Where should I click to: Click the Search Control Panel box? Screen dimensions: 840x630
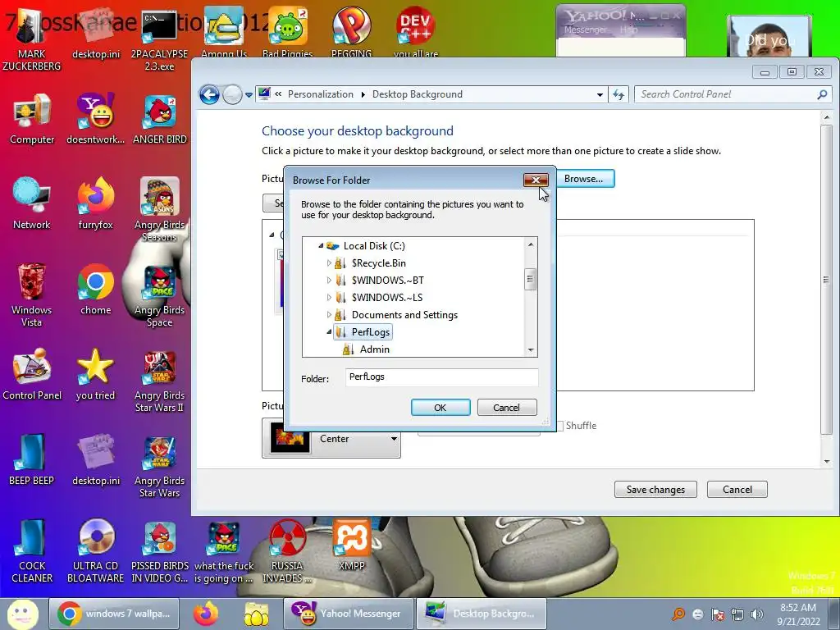(x=733, y=94)
